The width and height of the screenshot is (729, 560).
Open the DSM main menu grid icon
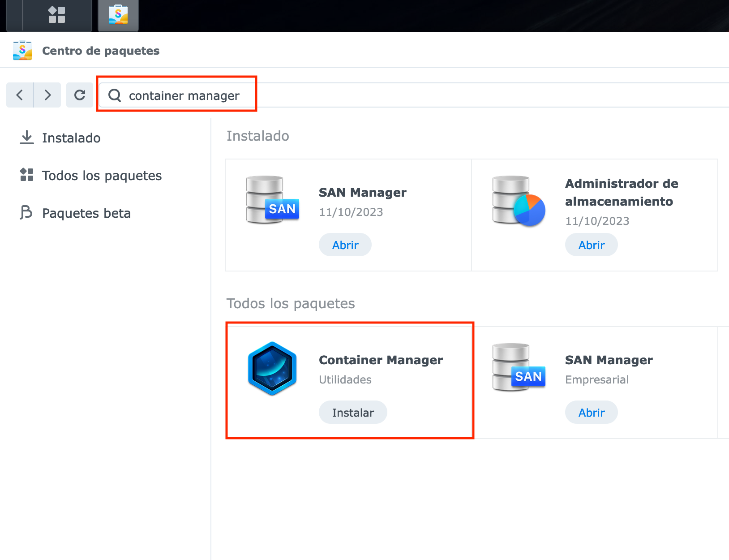click(57, 15)
